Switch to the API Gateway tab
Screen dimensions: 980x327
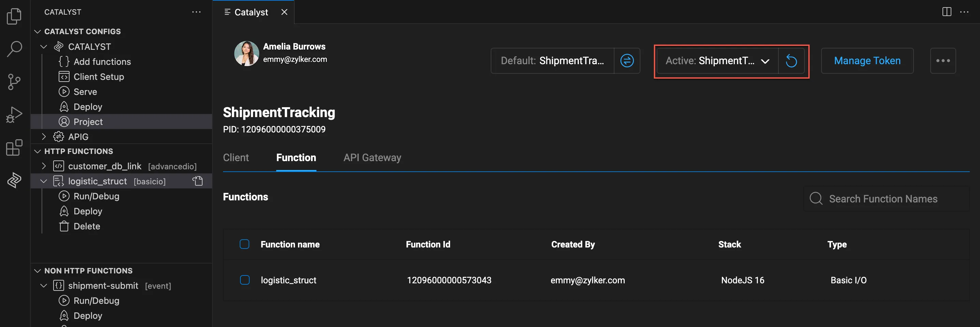pos(372,158)
